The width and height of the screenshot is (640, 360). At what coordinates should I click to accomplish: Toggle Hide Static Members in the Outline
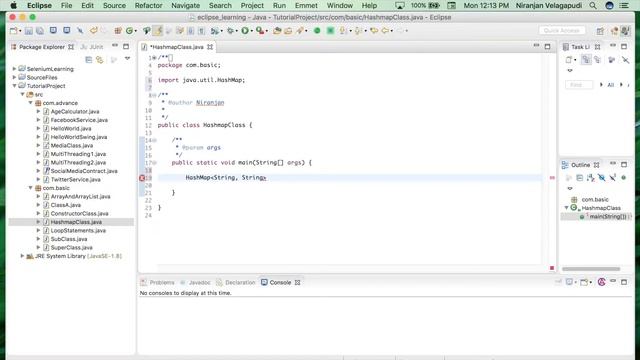coord(612,178)
